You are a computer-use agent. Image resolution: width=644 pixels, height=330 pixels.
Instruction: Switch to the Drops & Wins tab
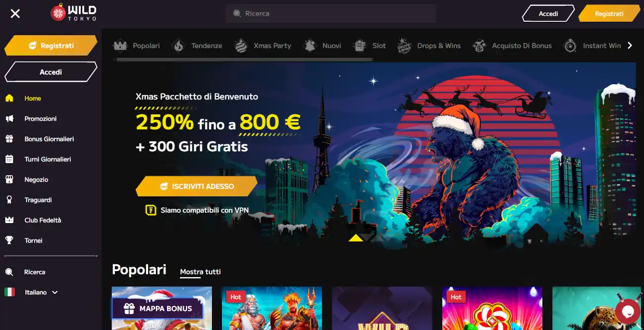click(429, 46)
